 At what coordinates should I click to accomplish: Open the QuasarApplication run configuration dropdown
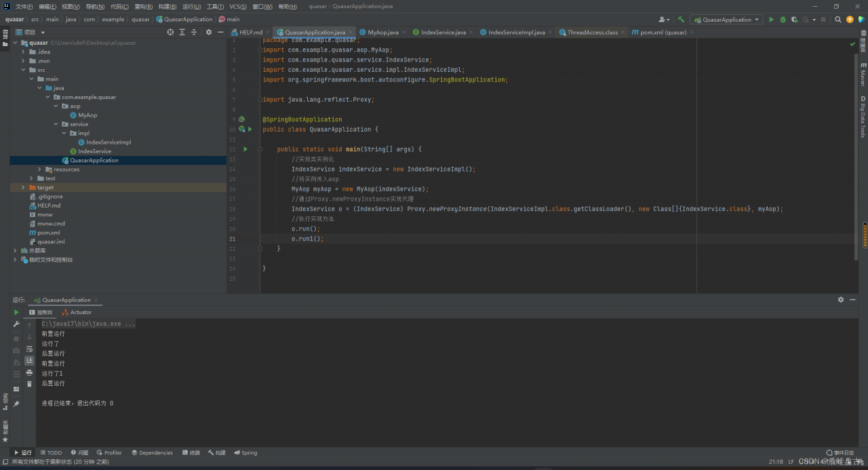[x=726, y=20]
